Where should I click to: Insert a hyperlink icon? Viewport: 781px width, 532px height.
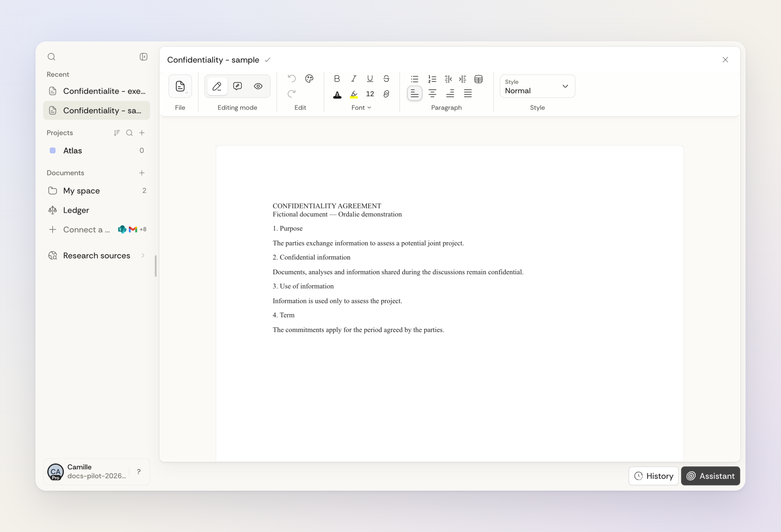[x=386, y=94]
